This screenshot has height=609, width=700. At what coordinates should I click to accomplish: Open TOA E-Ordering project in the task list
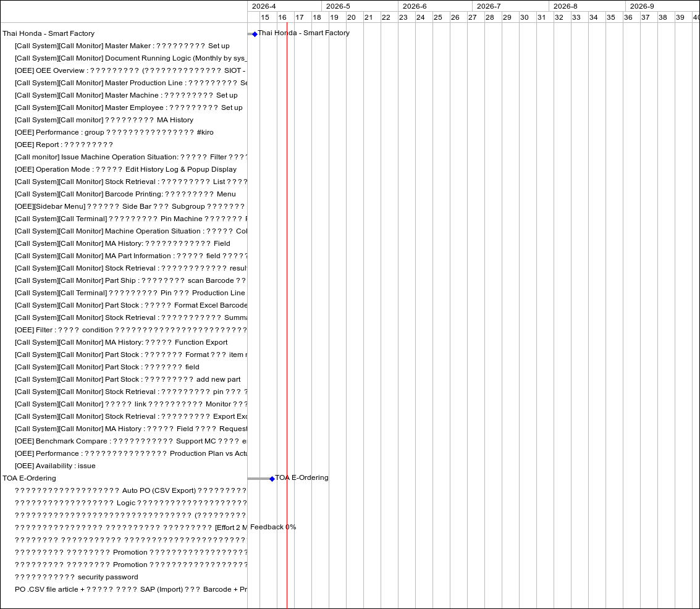point(29,478)
